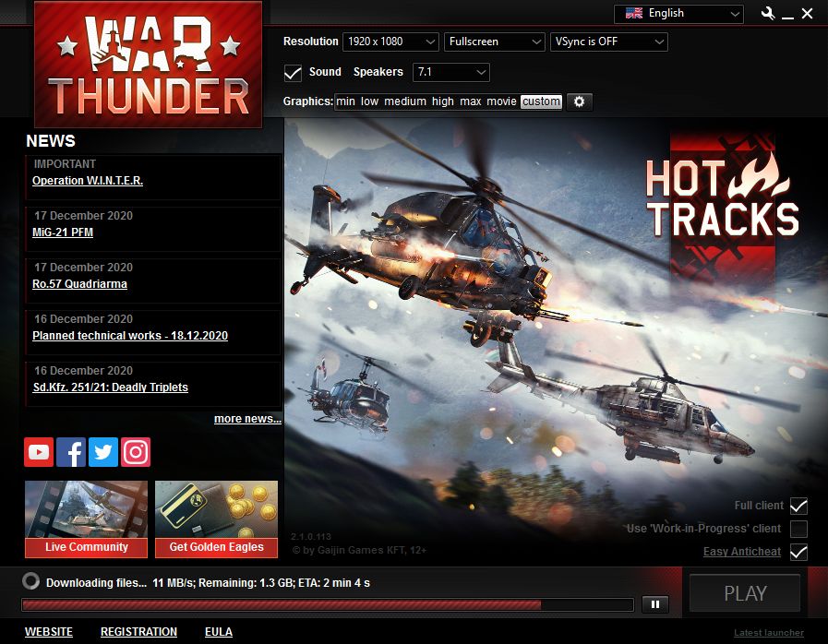Open MiG-21 PFM news article
Image resolution: width=828 pixels, height=644 pixels.
(63, 233)
